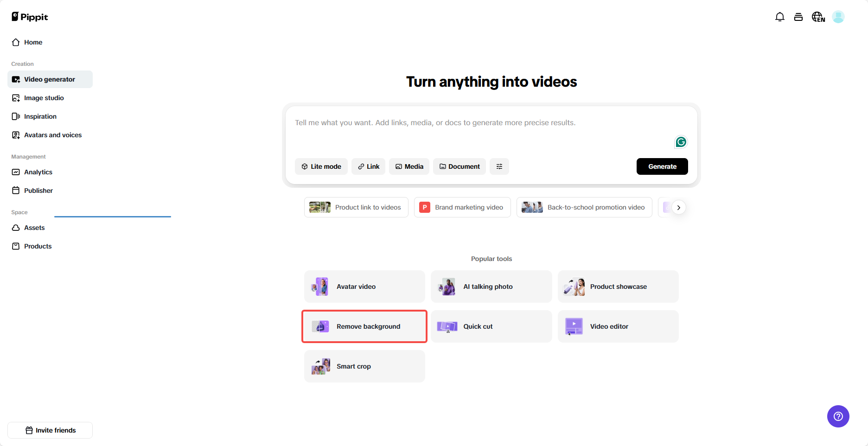Go to Home in sidebar

(50, 42)
